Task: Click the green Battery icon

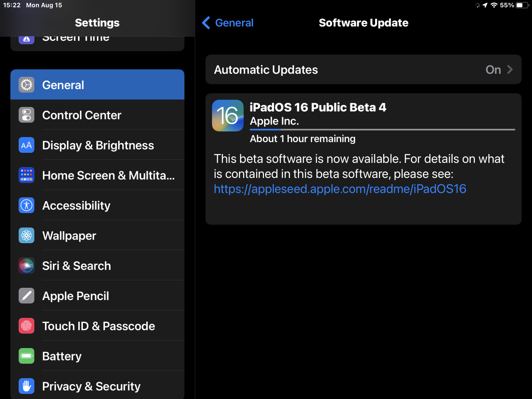Action: (26, 356)
